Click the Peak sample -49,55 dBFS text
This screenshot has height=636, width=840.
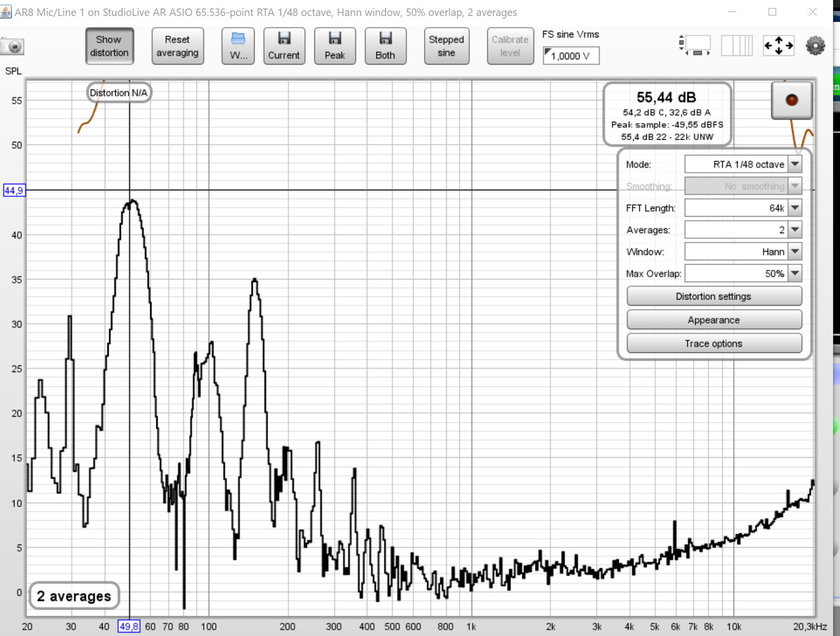point(667,125)
